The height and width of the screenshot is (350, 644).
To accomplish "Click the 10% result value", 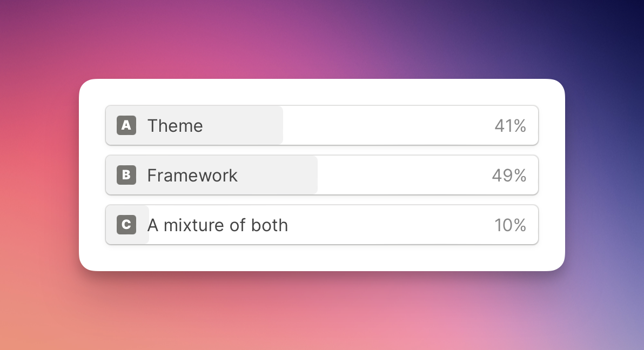I will (510, 225).
